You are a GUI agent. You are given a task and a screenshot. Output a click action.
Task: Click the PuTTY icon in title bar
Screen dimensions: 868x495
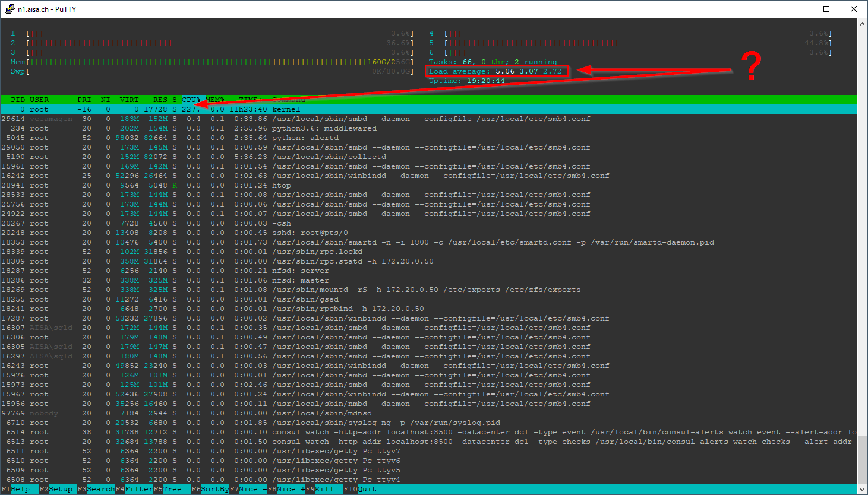click(10, 9)
